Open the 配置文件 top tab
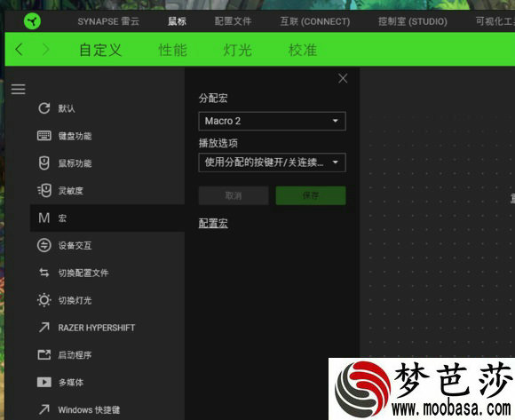 pos(233,21)
